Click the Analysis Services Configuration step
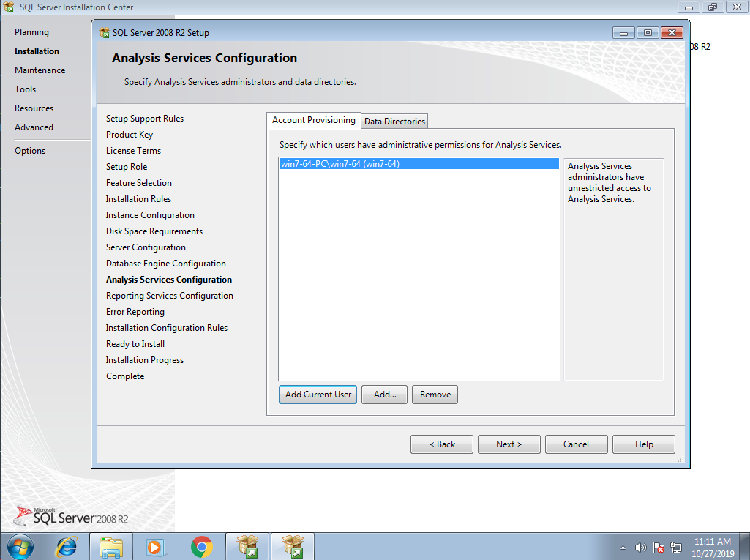Screen dimensions: 750x560 169,280
